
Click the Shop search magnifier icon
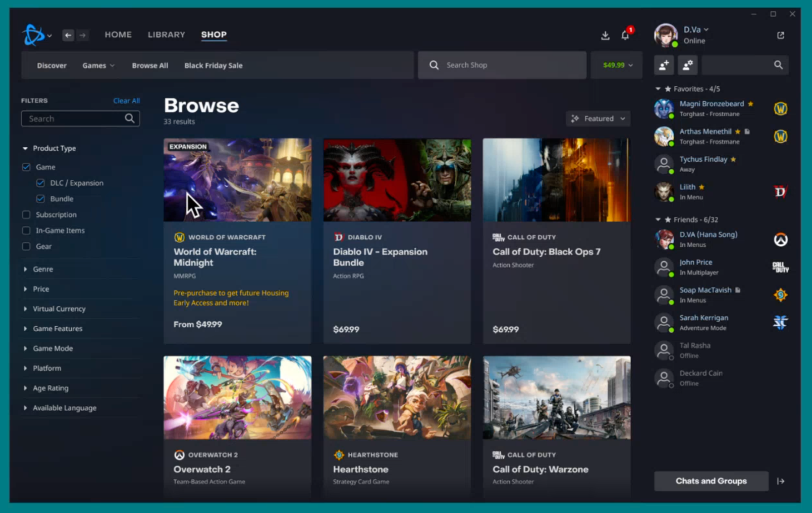[434, 65]
